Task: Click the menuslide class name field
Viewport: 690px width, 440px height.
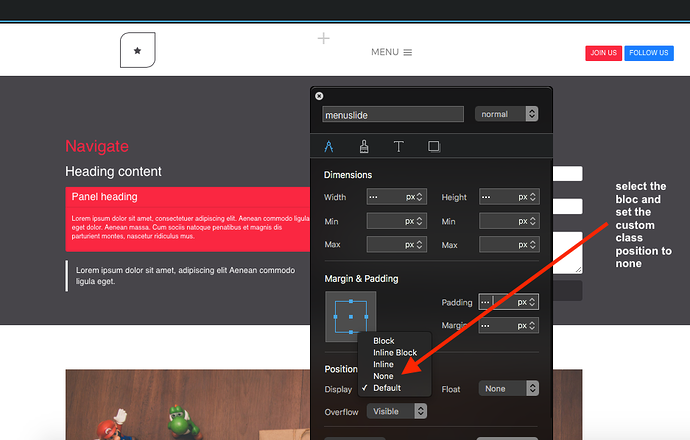Action: [x=393, y=114]
